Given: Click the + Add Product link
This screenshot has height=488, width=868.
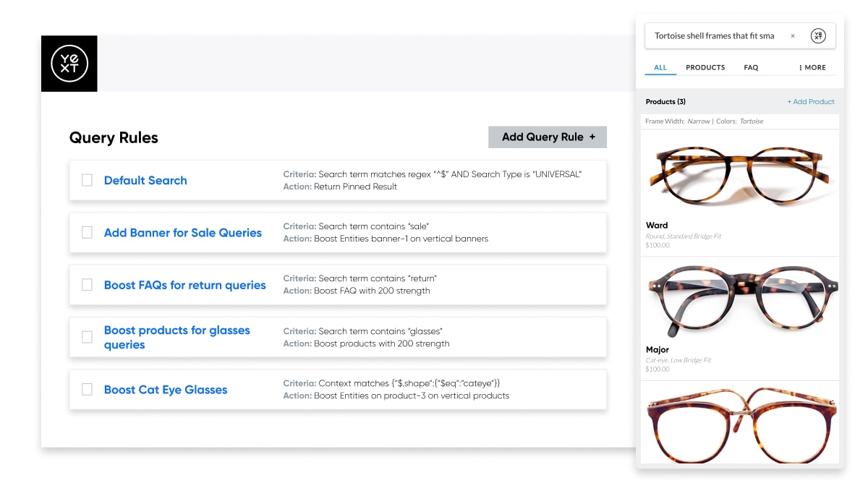Looking at the screenshot, I should [x=811, y=102].
